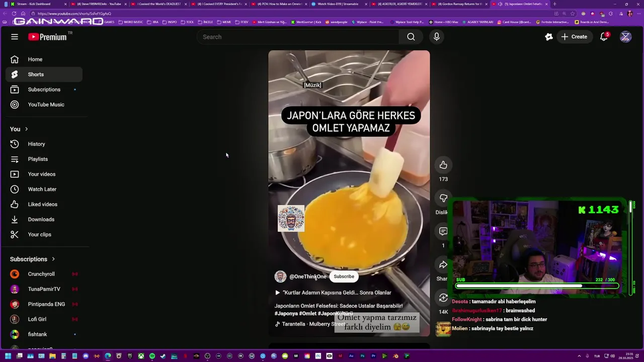644x362 pixels.
Task: Open History in the sidebar
Action: point(44,144)
